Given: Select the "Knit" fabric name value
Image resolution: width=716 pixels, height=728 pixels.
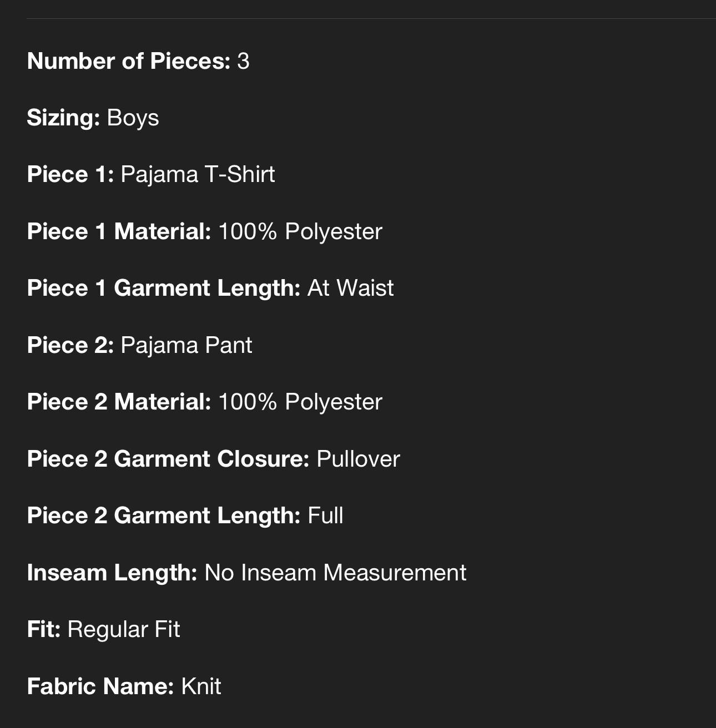Looking at the screenshot, I should coord(201,686).
